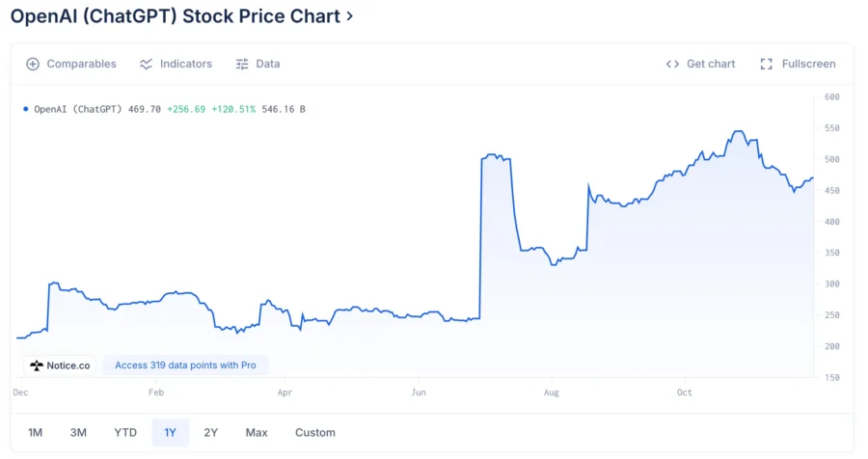This screenshot has width=868, height=459.
Task: Select the 1M time range
Action: point(35,432)
